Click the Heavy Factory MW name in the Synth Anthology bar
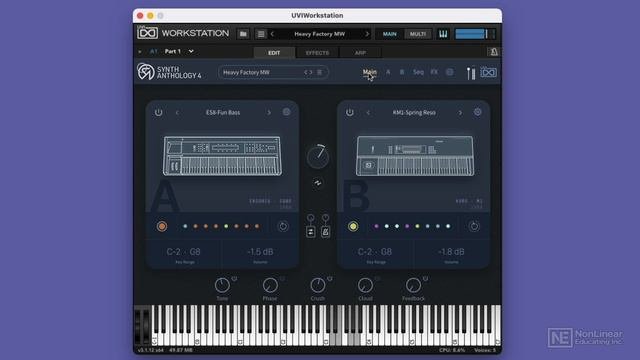 (x=246, y=72)
